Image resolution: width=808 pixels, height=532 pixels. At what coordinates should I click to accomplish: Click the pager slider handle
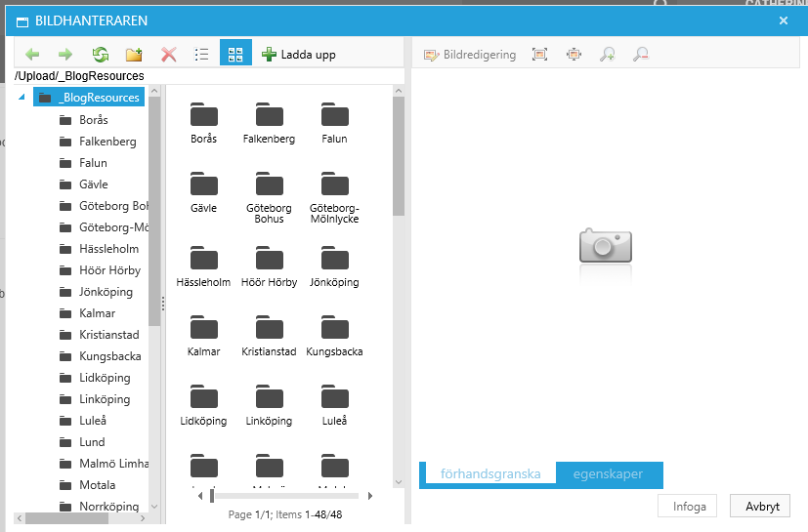coord(212,496)
